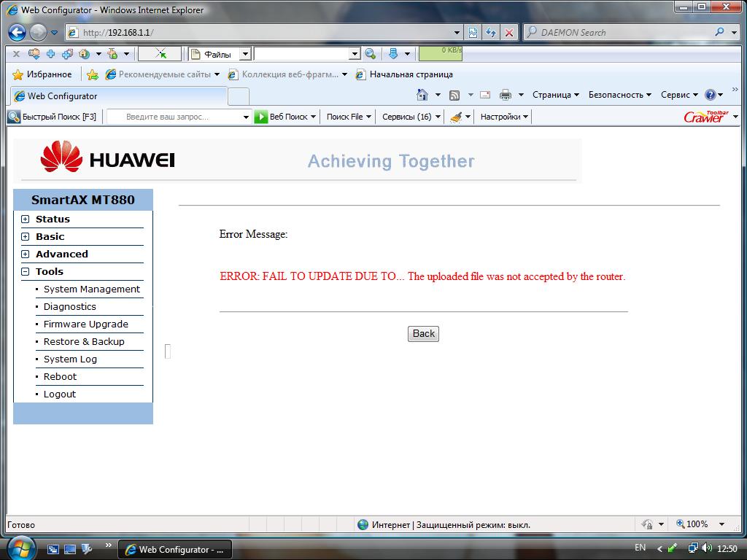Add to favorites bar star icon

coord(93,74)
